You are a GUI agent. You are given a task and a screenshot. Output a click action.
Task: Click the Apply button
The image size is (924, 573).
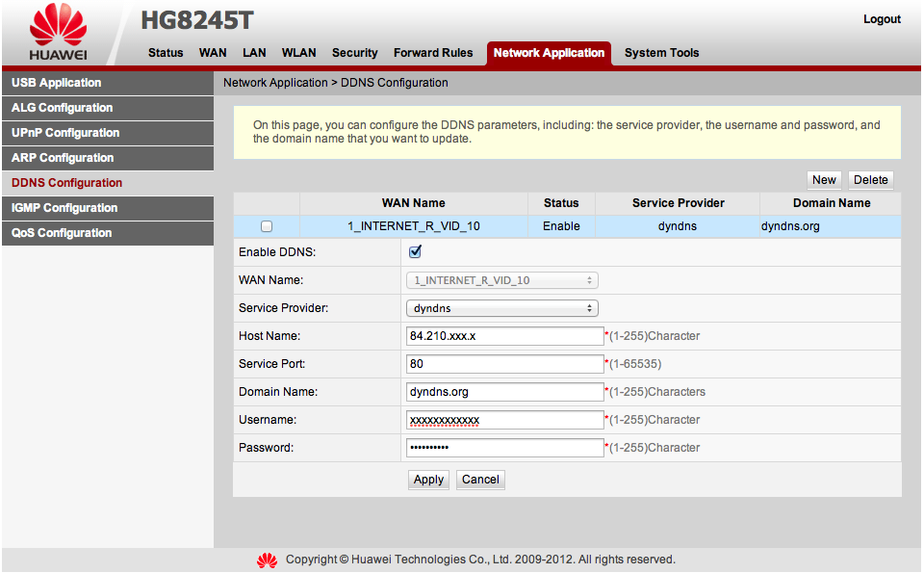point(428,480)
